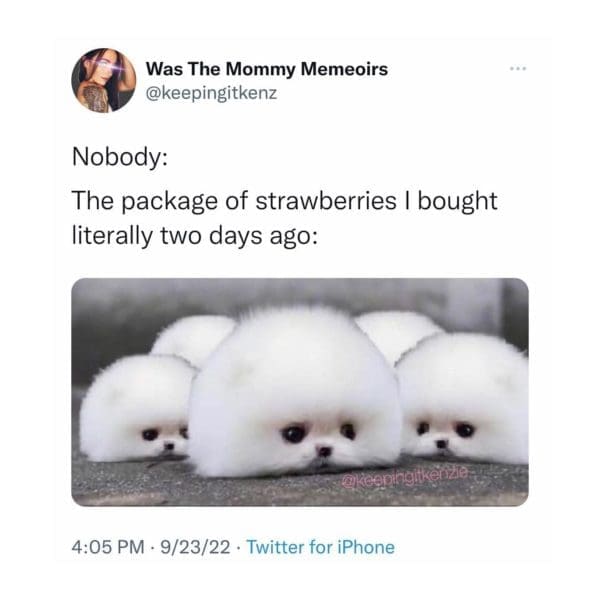Viewport: 600px width, 600px height.
Task: Click the 9/23/22 date
Action: pos(195,547)
